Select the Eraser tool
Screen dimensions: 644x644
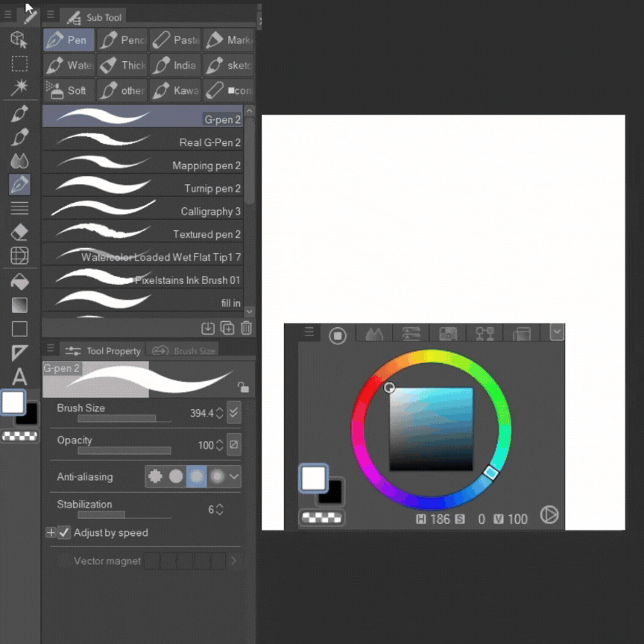[x=19, y=232]
